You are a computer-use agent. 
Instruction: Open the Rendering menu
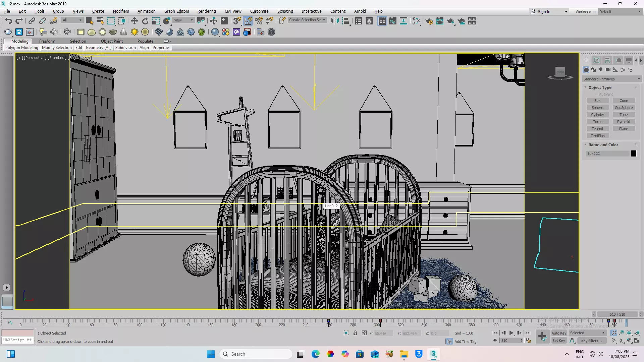(206, 11)
